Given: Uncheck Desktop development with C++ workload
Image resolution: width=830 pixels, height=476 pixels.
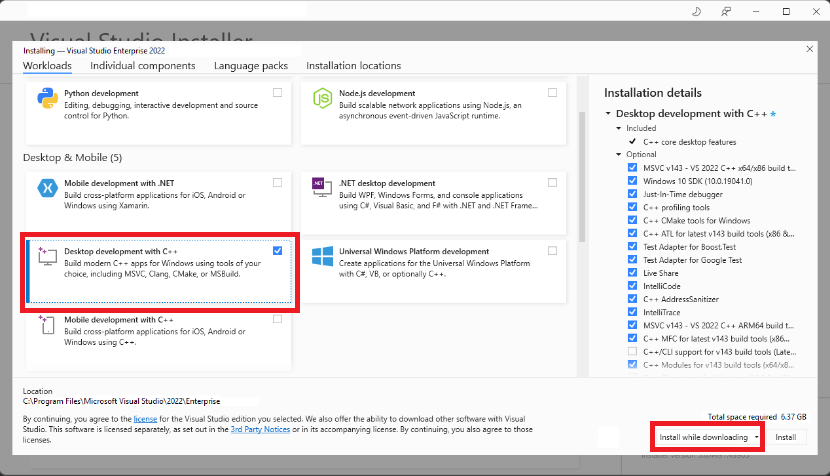Looking at the screenshot, I should (x=277, y=251).
